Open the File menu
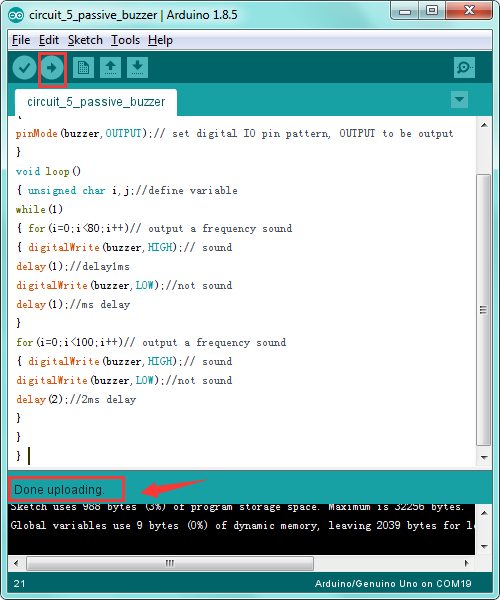500x600 pixels. click(21, 40)
